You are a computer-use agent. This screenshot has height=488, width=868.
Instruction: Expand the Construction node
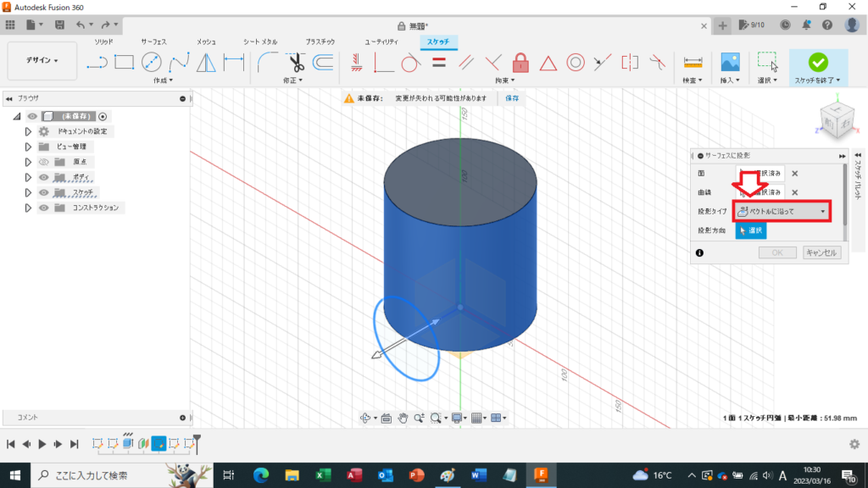click(28, 208)
